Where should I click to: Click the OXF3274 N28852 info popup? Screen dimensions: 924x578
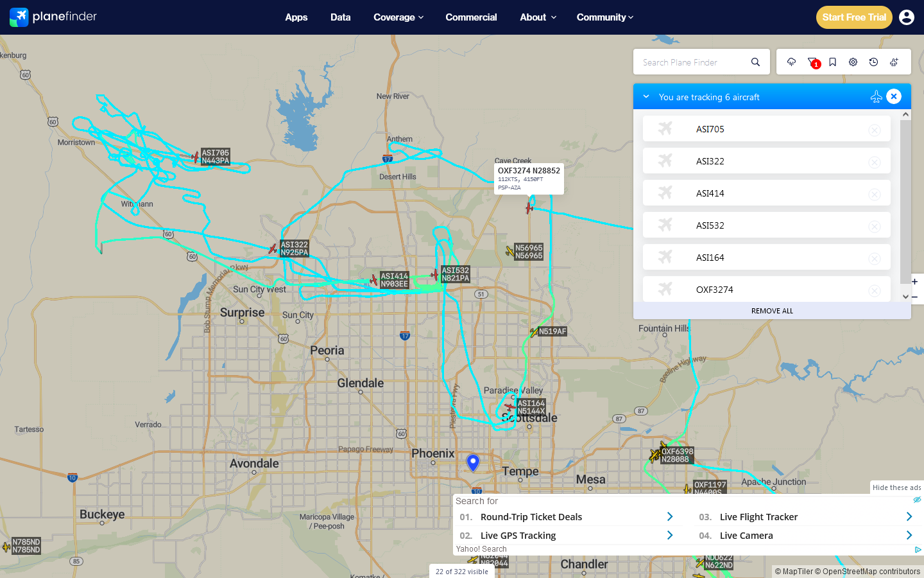[x=529, y=179]
